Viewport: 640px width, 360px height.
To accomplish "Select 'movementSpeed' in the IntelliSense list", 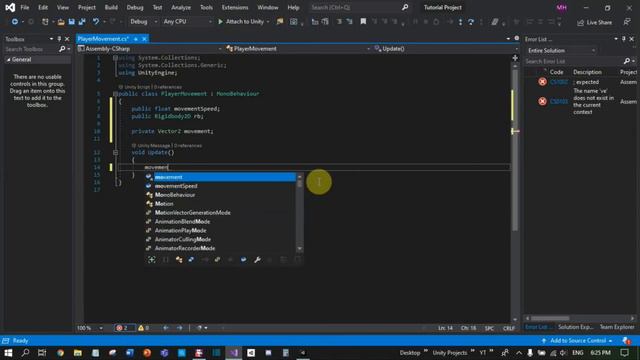I will (x=221, y=186).
